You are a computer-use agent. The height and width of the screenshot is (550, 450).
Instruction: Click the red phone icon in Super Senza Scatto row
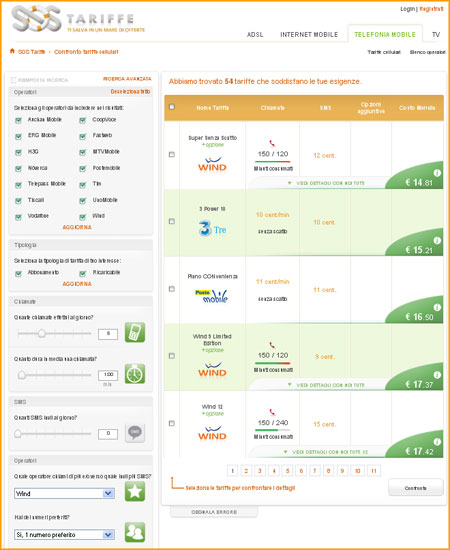(272, 143)
